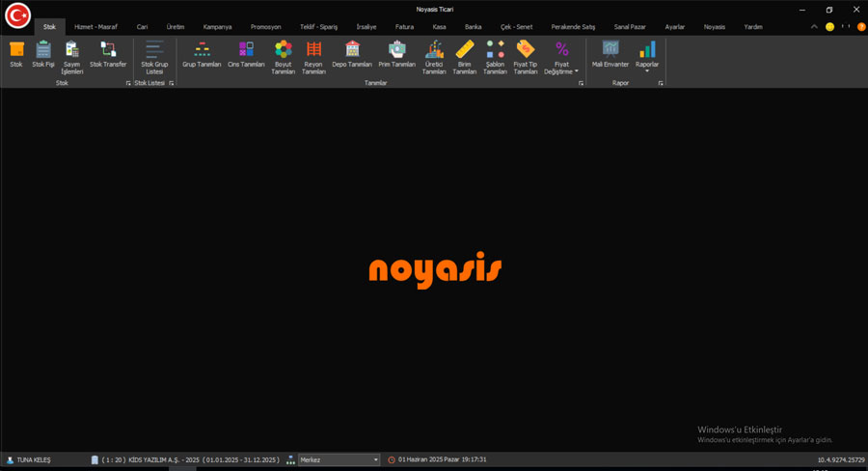Click the user icon beside TUNA KELEŞ
Screen dimensions: 868x471
tap(10, 460)
